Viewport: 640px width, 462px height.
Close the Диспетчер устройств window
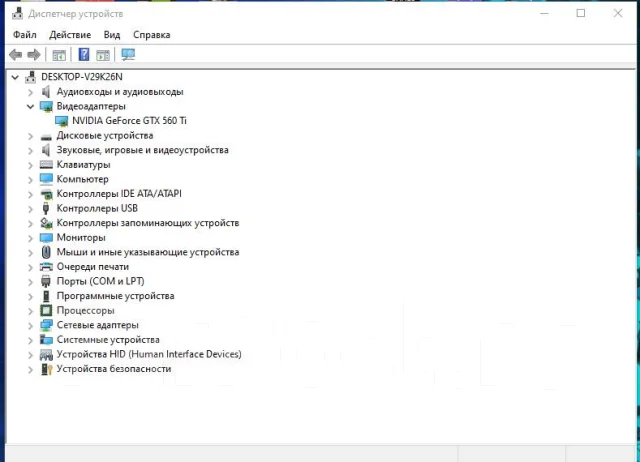pyautogui.click(x=618, y=13)
